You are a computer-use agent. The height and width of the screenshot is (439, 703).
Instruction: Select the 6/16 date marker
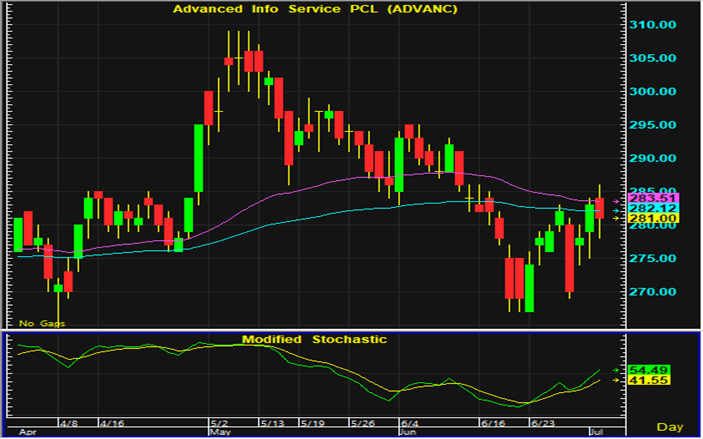click(492, 422)
